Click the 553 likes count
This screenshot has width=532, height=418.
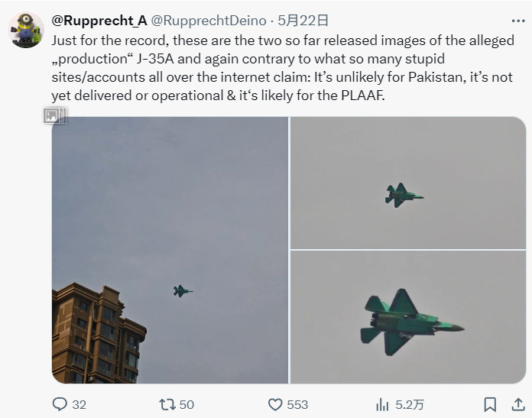tap(297, 405)
